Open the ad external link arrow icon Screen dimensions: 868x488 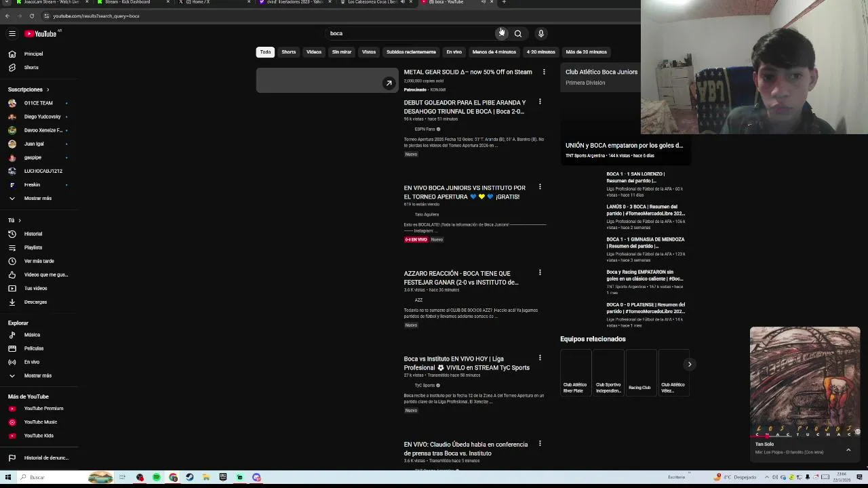389,83
